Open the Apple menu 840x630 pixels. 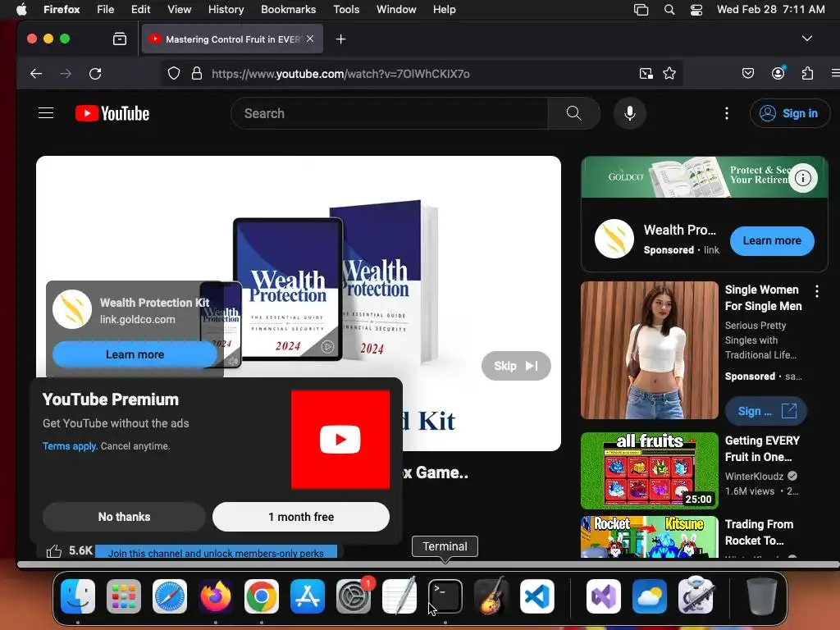[x=21, y=9]
